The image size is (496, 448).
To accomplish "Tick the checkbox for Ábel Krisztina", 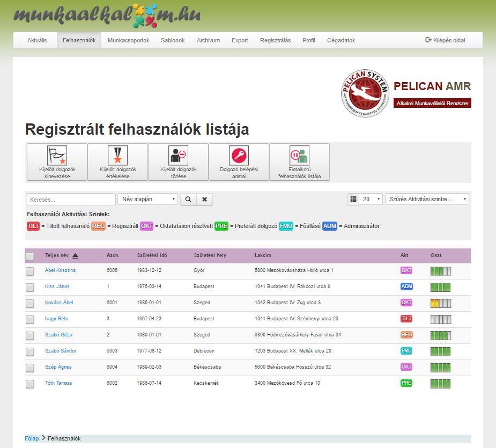I will 30,271.
